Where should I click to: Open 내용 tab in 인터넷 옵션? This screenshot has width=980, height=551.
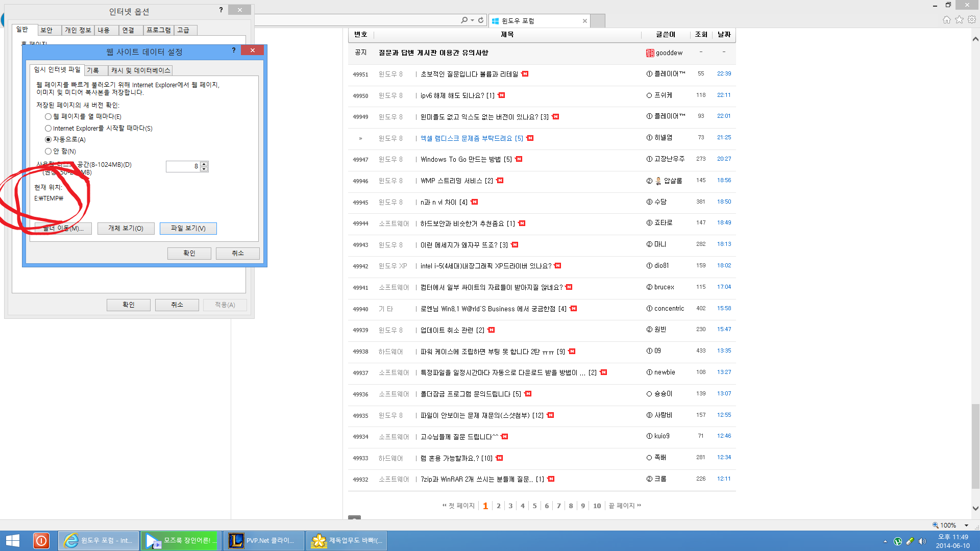click(x=106, y=30)
